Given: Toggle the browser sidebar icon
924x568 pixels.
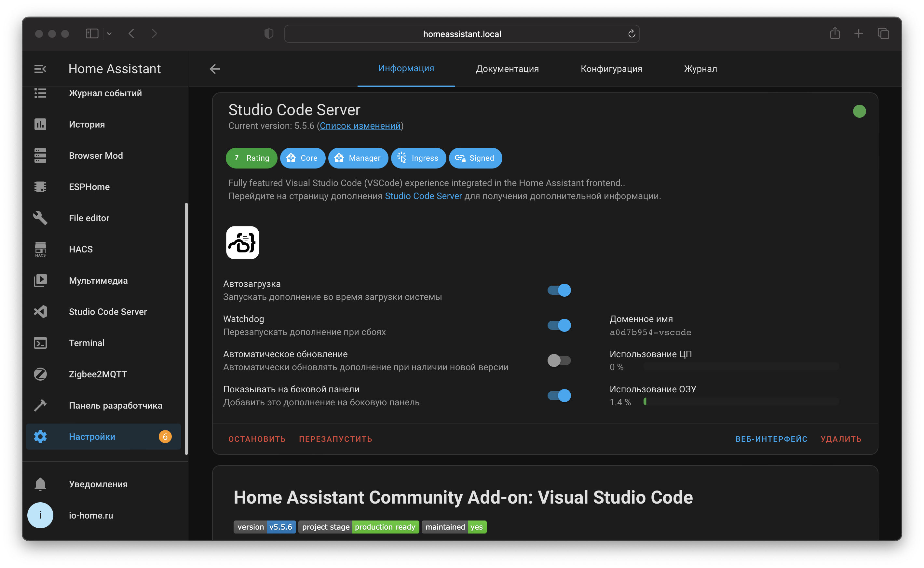Looking at the screenshot, I should click(92, 34).
